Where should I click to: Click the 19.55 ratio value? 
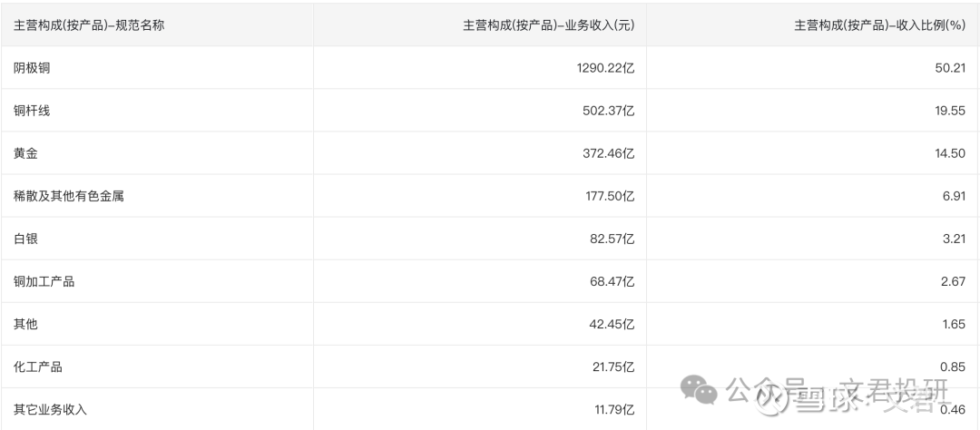[948, 111]
